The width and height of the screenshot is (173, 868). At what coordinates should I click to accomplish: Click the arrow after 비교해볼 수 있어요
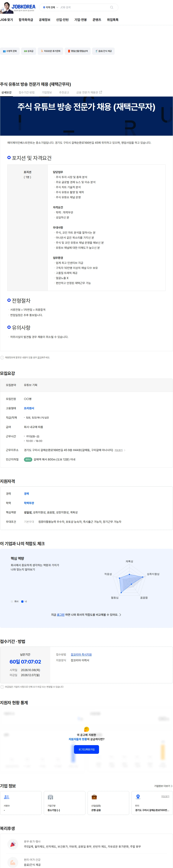120,615
